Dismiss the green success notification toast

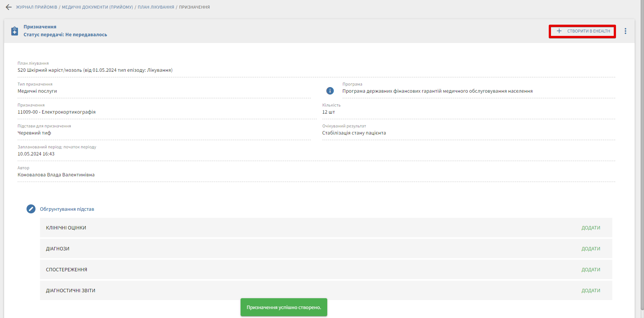click(284, 307)
